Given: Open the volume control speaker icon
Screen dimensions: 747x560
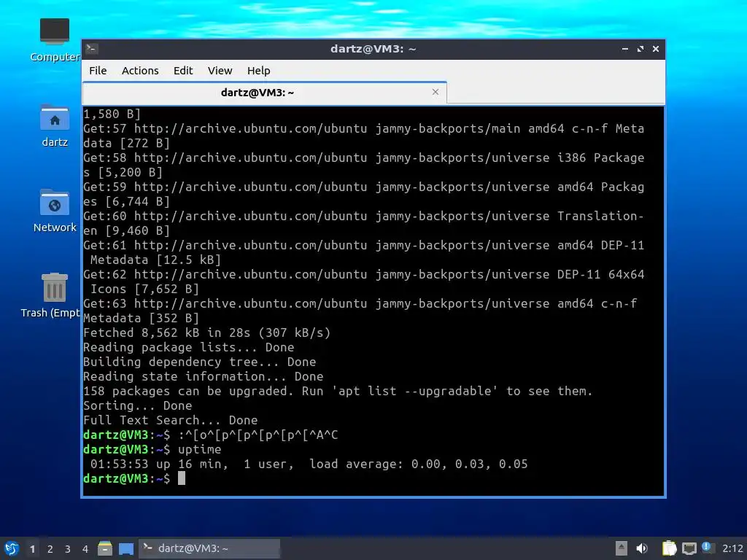Looking at the screenshot, I should (x=642, y=548).
